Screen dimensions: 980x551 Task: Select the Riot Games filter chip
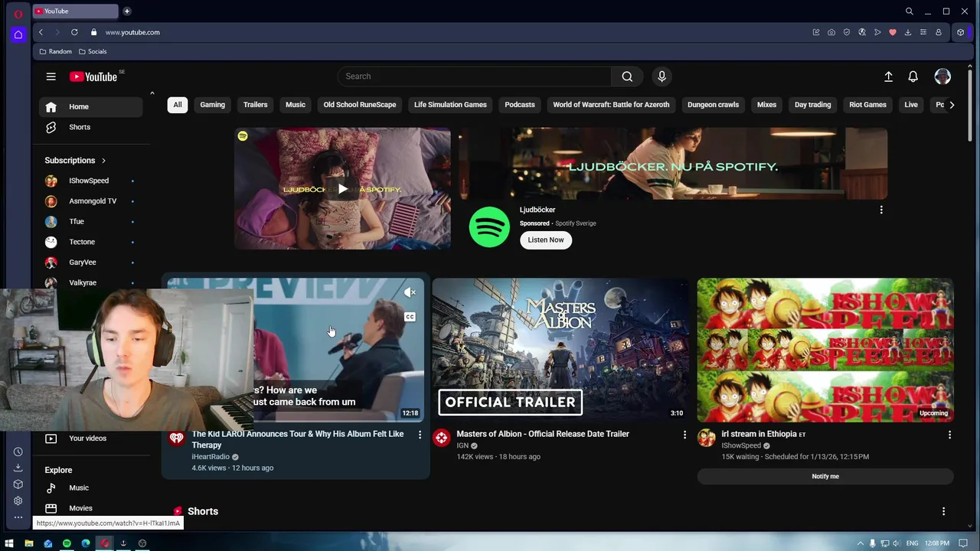(867, 105)
